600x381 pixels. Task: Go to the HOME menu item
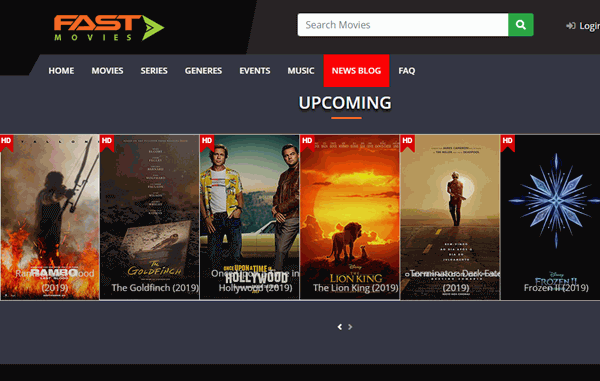[61, 71]
